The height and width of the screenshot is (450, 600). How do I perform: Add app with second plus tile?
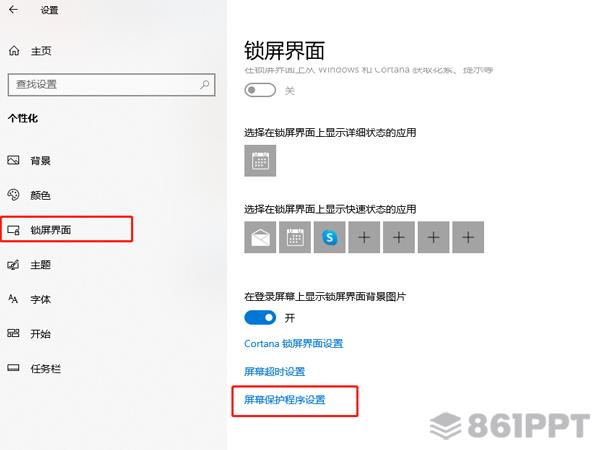(x=399, y=237)
